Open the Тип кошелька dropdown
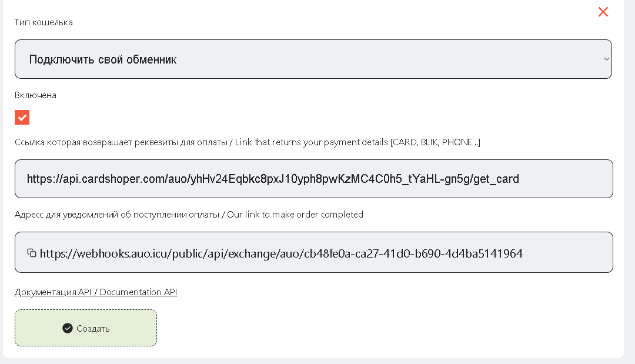 pos(313,59)
